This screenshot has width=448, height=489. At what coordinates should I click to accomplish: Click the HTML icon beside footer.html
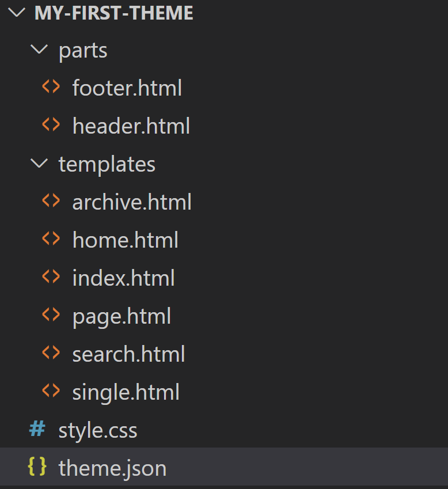point(51,87)
